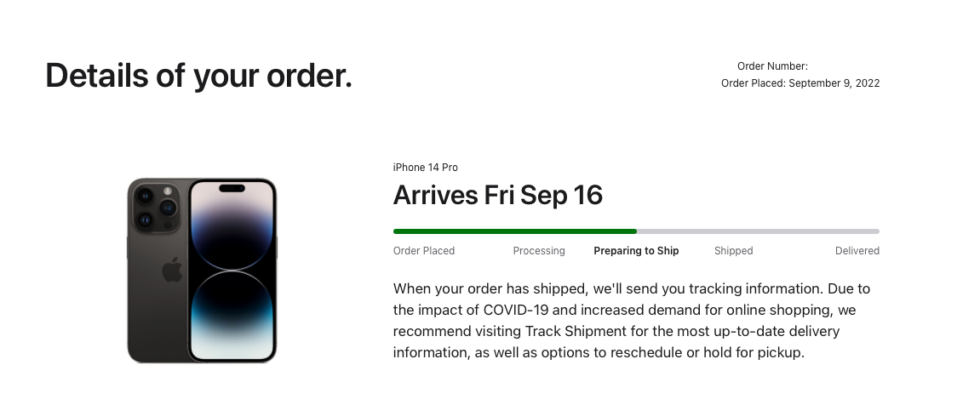Image resolution: width=980 pixels, height=399 pixels.
Task: Click the Order Placed: September 9, 2022 text
Action: (800, 83)
